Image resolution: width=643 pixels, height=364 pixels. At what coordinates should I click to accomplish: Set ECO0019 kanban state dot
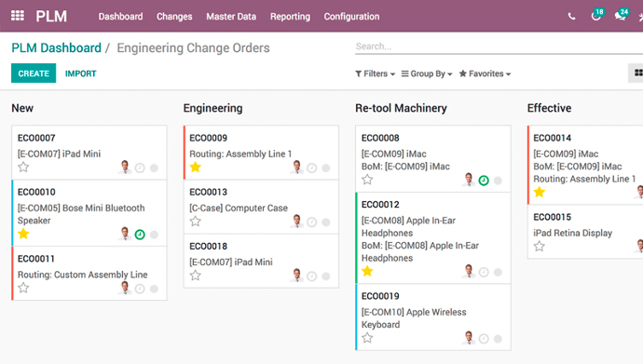498,339
